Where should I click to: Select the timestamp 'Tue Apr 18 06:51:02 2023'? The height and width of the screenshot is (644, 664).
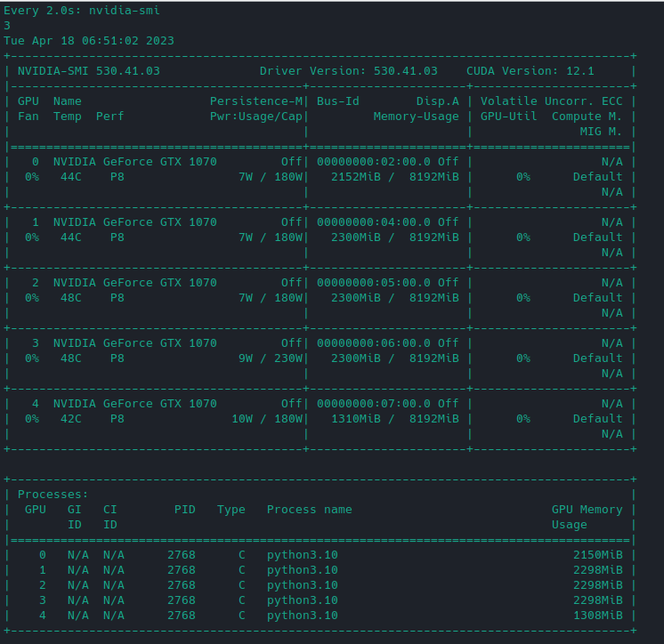pos(89,41)
